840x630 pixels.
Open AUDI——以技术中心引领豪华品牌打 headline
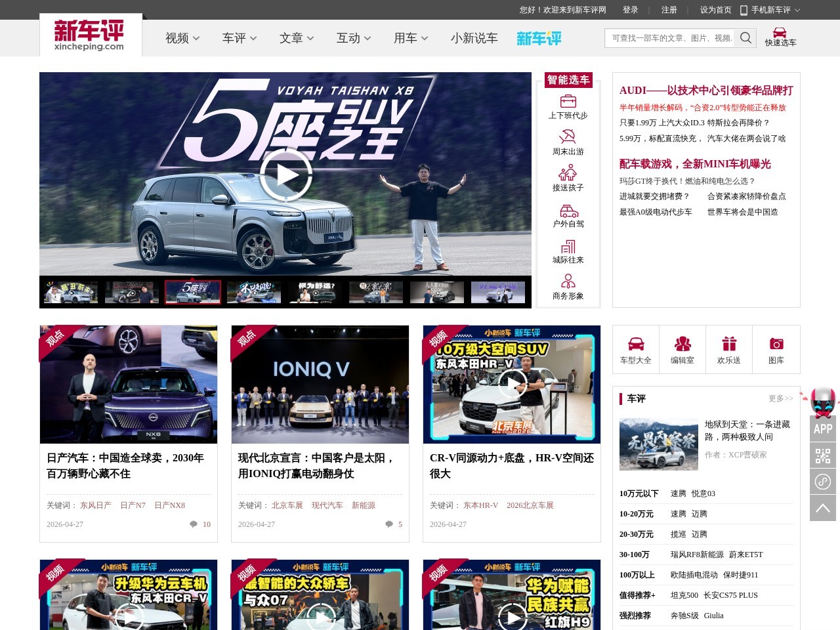pos(706,91)
